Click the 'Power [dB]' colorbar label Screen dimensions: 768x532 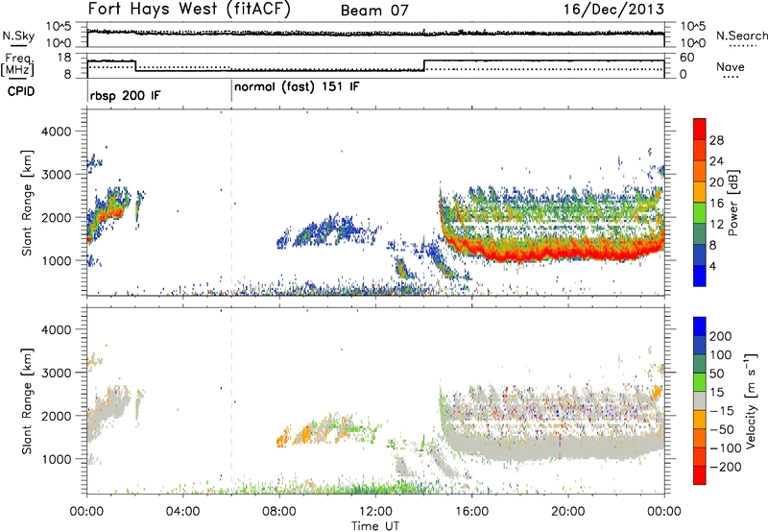pos(732,203)
